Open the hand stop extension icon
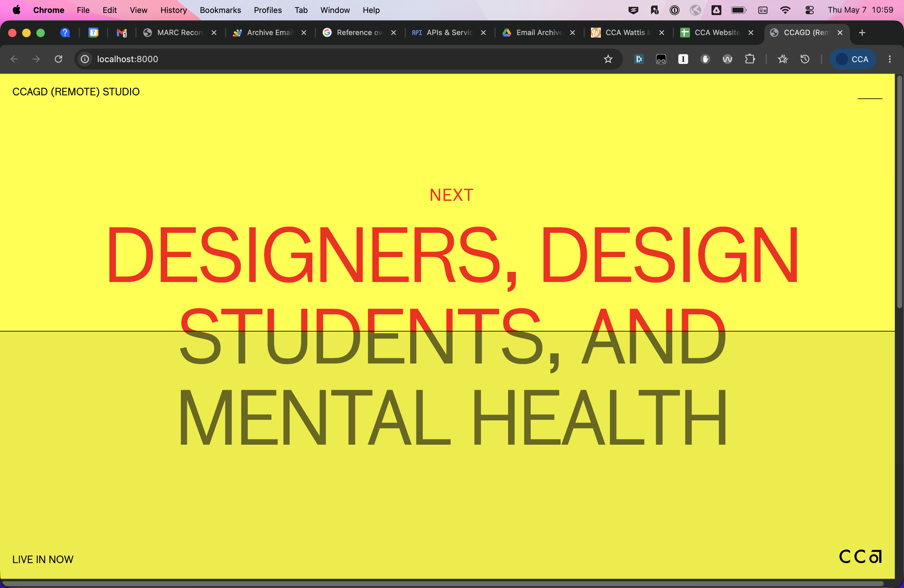The image size is (904, 588). 705,59
